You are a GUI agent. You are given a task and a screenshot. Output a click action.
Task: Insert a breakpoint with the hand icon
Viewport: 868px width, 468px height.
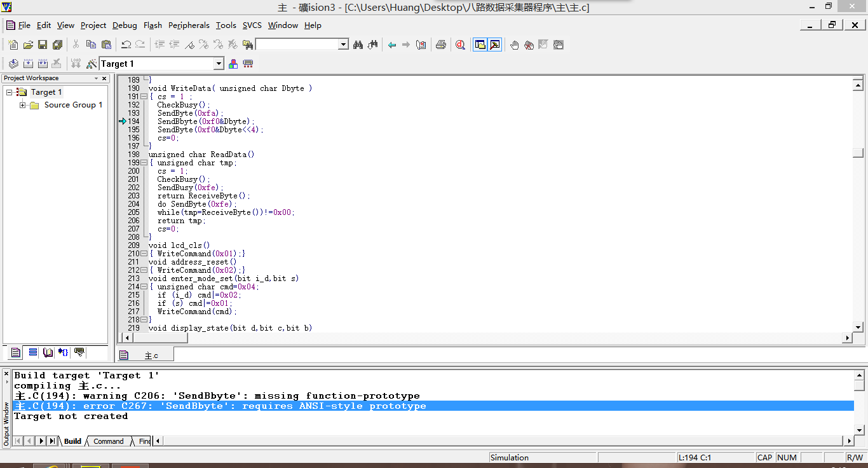pyautogui.click(x=514, y=45)
